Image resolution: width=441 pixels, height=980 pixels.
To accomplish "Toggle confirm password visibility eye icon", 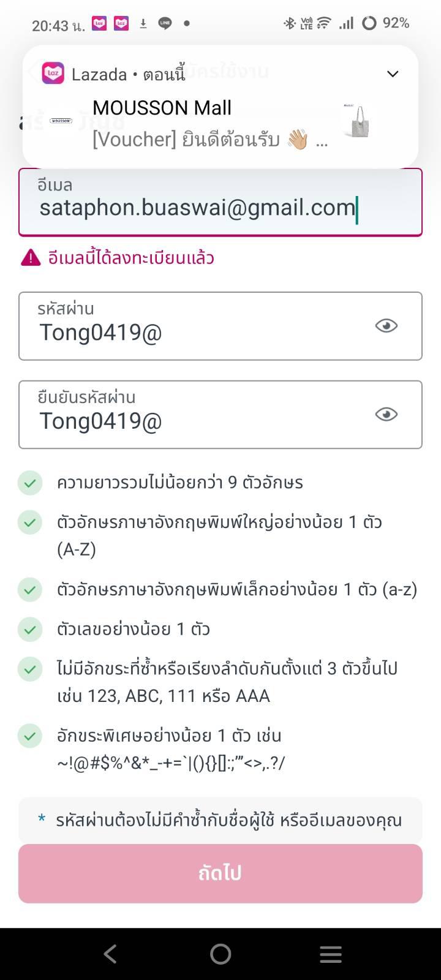I will pyautogui.click(x=386, y=415).
